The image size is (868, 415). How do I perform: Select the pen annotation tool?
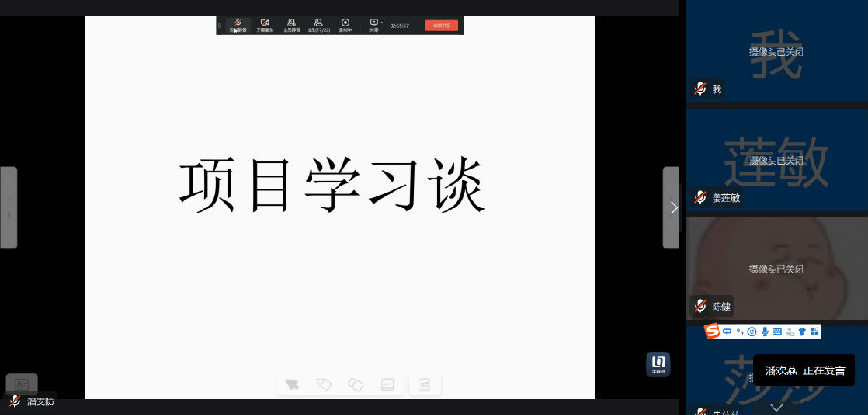pos(324,385)
